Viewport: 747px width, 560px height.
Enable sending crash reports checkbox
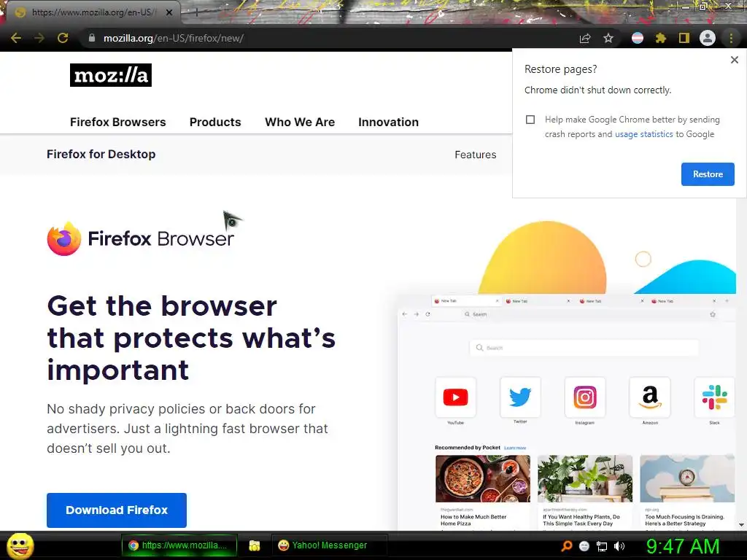coord(530,120)
